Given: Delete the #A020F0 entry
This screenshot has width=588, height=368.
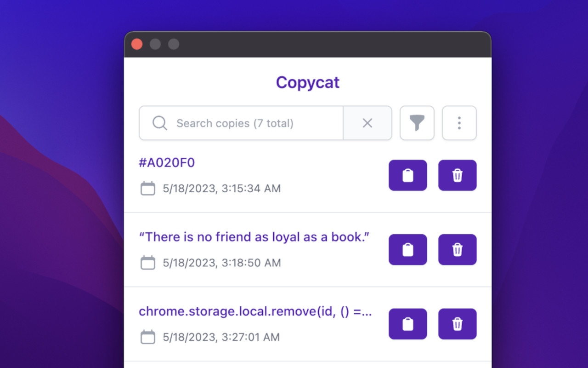Looking at the screenshot, I should pyautogui.click(x=458, y=175).
